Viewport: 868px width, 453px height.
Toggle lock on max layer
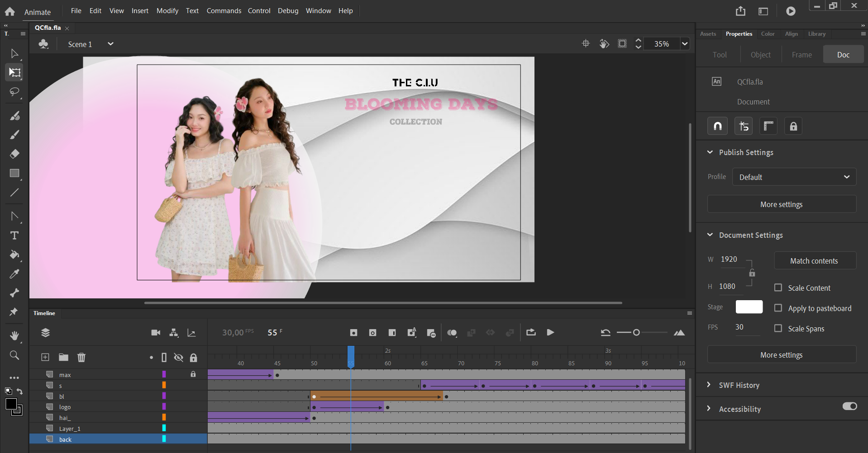(193, 374)
